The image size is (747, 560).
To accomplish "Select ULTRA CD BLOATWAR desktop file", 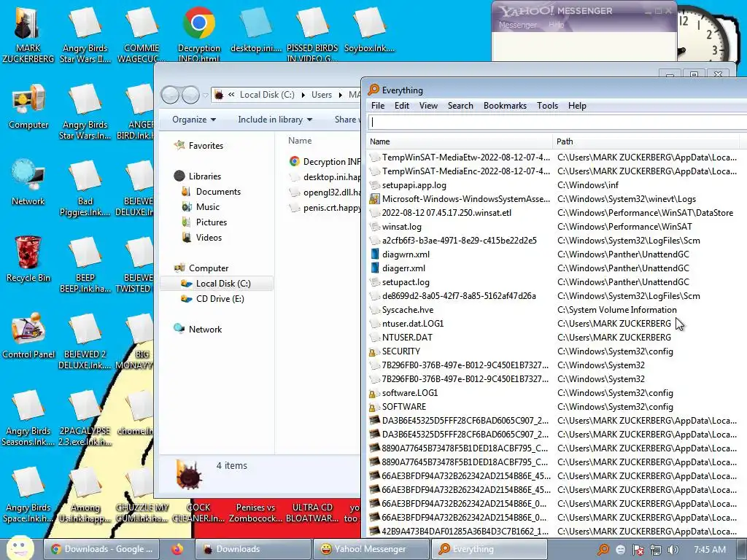I will click(x=312, y=513).
